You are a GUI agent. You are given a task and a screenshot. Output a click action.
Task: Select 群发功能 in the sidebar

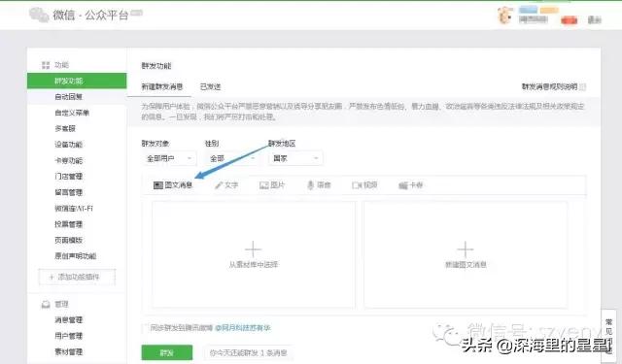tap(77, 81)
